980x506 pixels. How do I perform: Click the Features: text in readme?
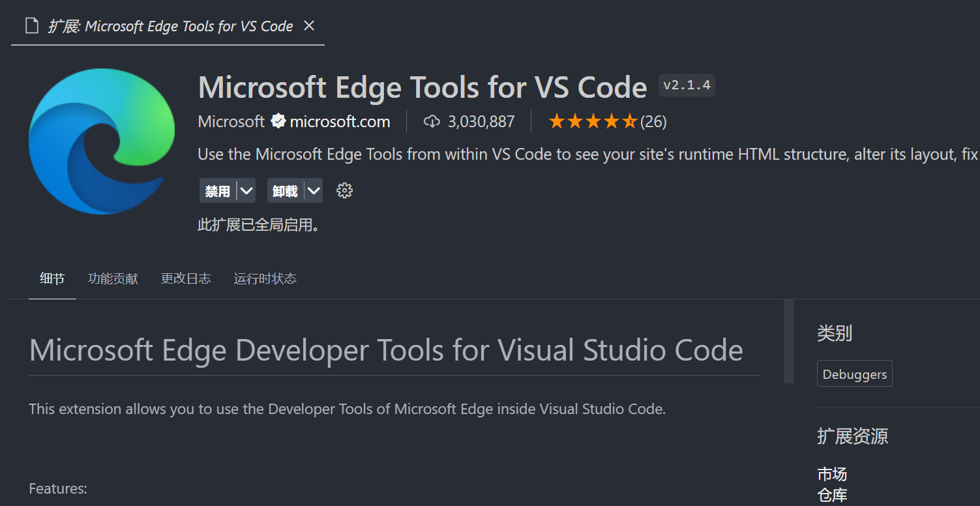pos(58,488)
